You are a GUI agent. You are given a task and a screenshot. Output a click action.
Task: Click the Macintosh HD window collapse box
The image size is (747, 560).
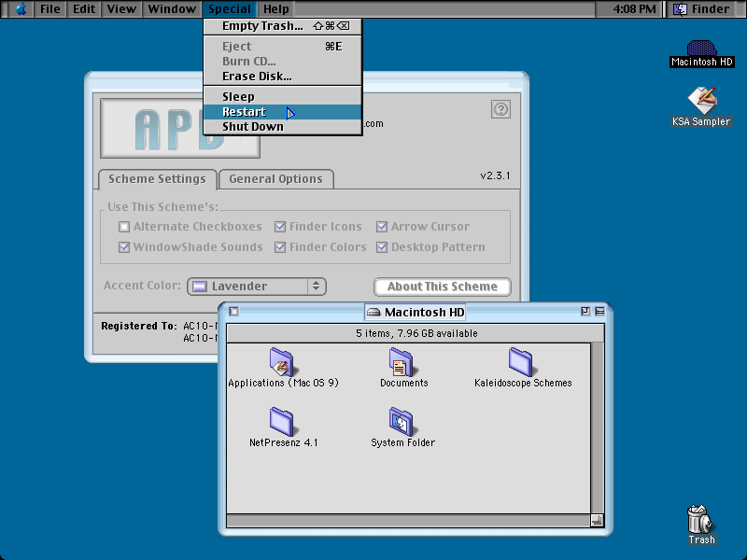[599, 311]
